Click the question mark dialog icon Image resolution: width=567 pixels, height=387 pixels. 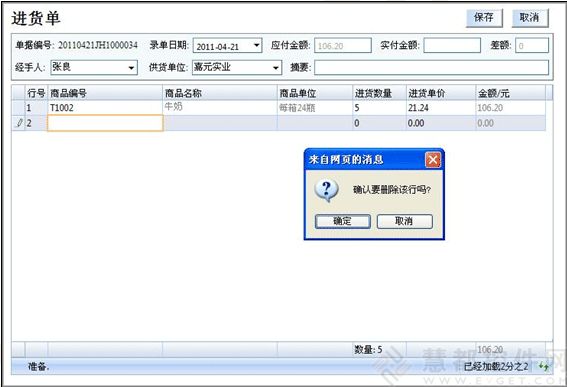(x=327, y=190)
